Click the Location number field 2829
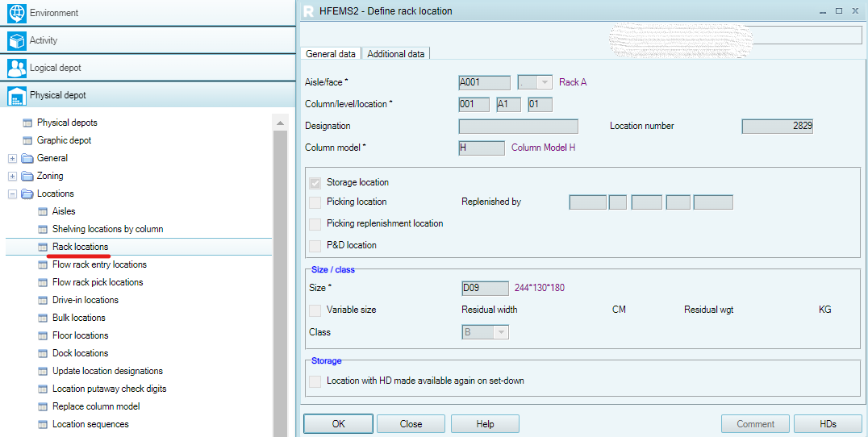The image size is (868, 437). (x=778, y=126)
